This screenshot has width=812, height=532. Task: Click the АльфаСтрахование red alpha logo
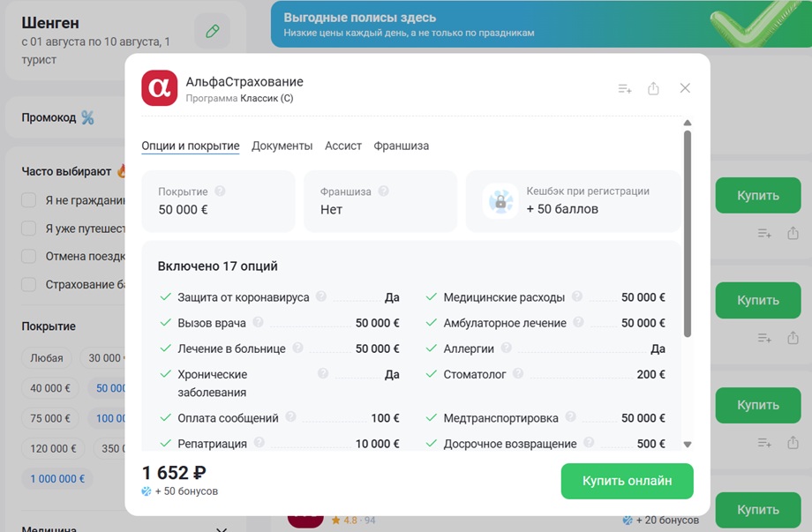pos(160,88)
